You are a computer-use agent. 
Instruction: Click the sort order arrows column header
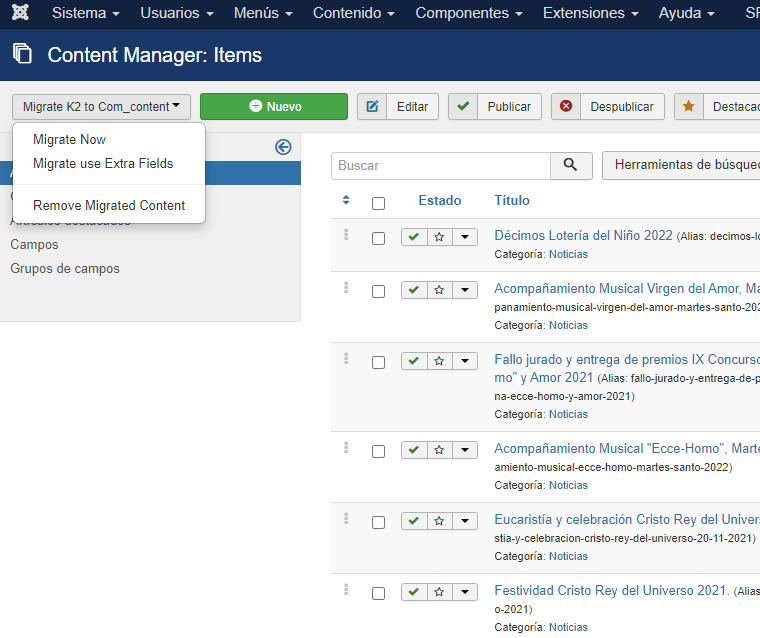pos(346,200)
